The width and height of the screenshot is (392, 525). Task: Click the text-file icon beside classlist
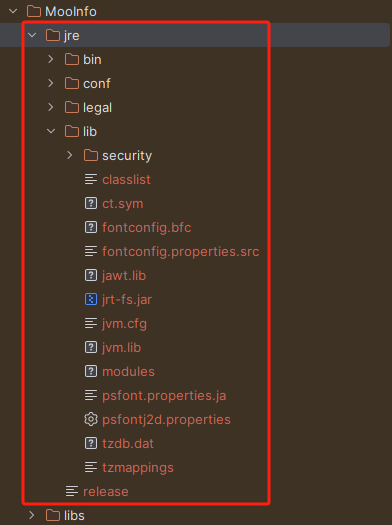91,179
